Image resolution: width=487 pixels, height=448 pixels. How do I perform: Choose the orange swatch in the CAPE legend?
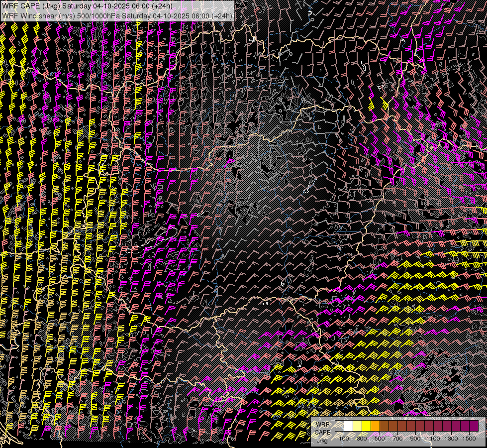click(x=375, y=426)
